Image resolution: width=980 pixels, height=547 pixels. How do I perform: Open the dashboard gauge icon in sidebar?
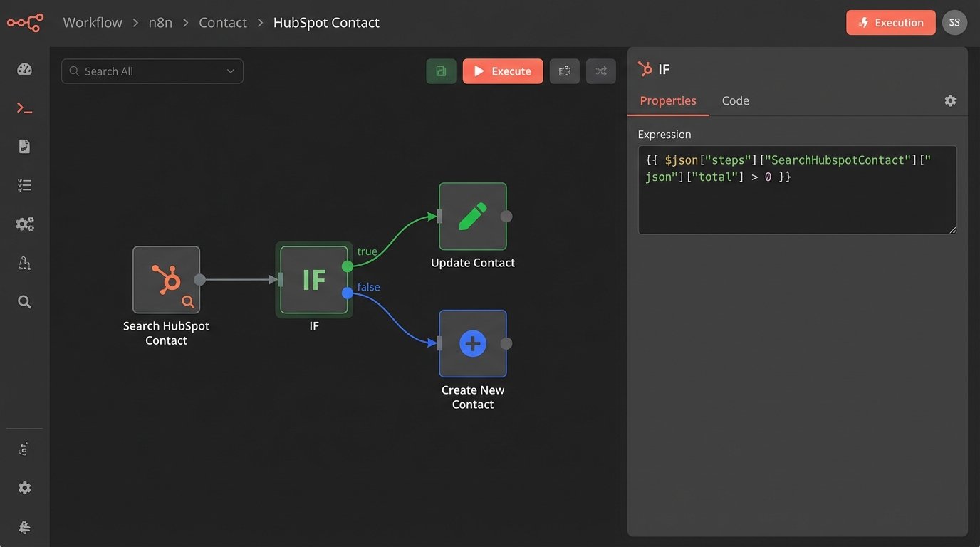tap(24, 69)
